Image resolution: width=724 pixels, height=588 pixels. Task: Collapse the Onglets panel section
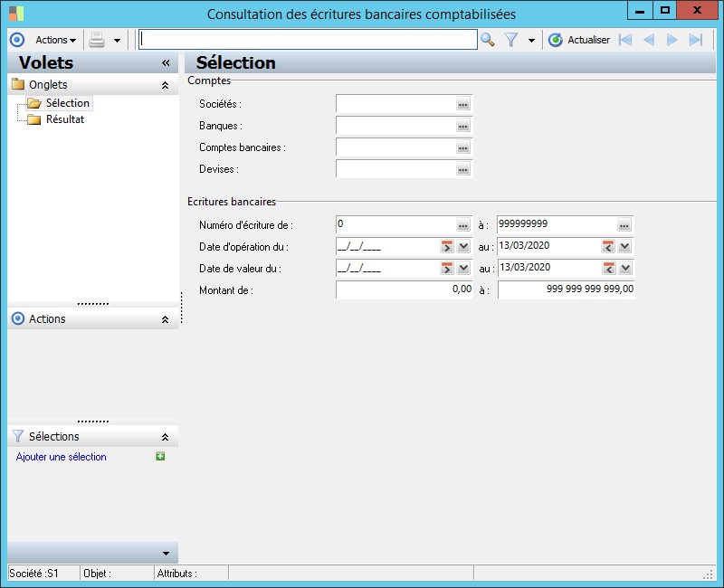[165, 85]
